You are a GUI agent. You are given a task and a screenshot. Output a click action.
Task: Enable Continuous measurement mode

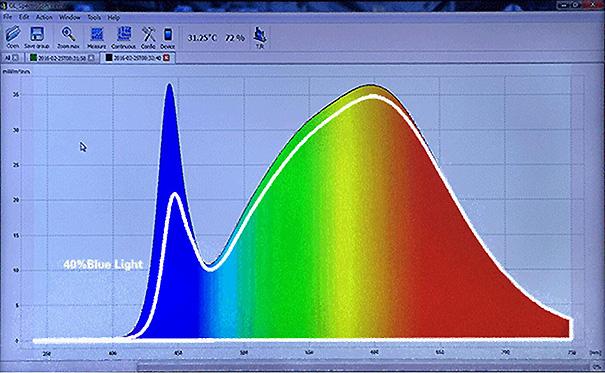[123, 34]
